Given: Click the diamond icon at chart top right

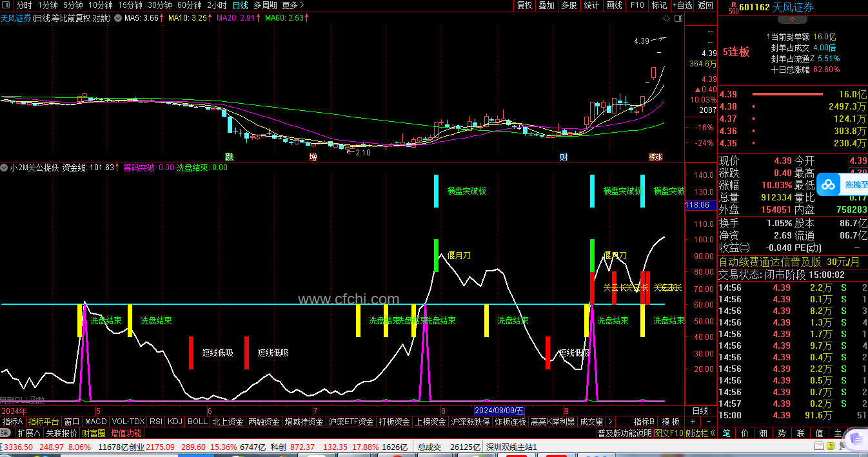Looking at the screenshot, I should coord(665,19).
